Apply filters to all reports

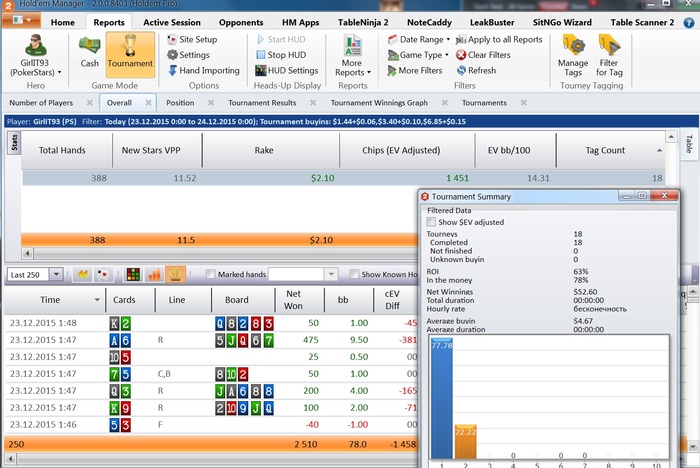click(499, 39)
